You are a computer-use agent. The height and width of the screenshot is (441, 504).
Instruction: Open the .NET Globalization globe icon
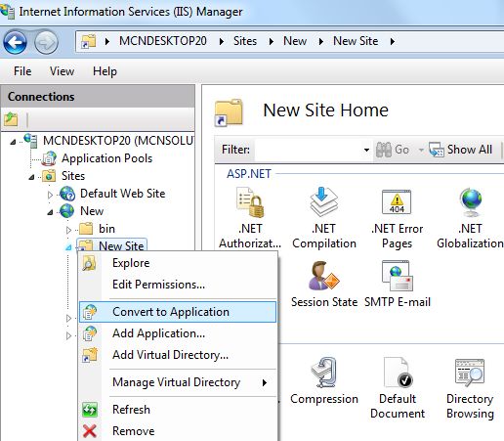471,202
